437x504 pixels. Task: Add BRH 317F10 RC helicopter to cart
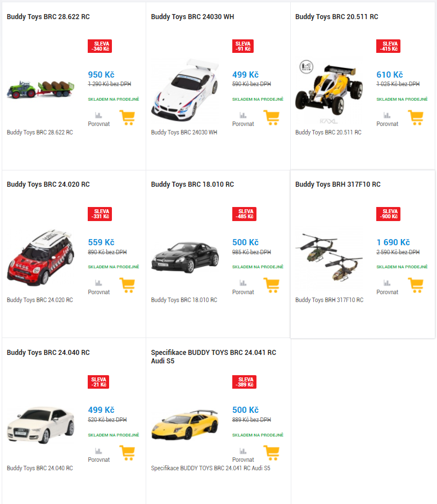(x=416, y=285)
